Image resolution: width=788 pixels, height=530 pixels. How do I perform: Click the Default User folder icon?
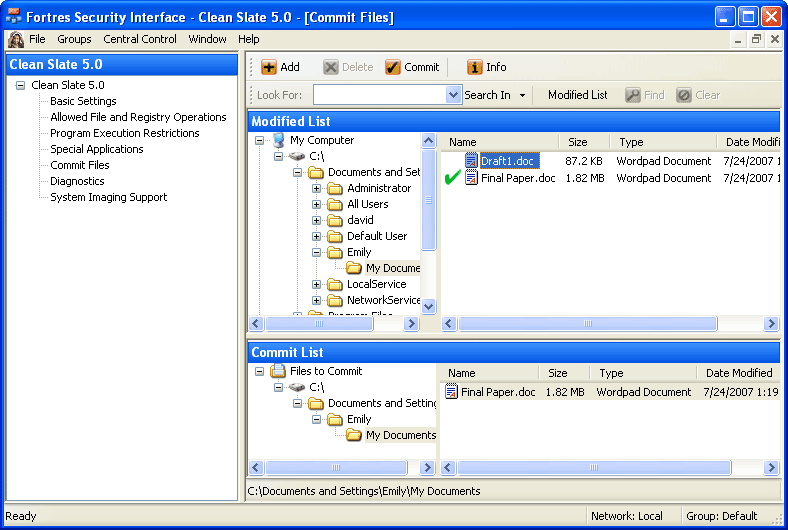click(x=335, y=237)
